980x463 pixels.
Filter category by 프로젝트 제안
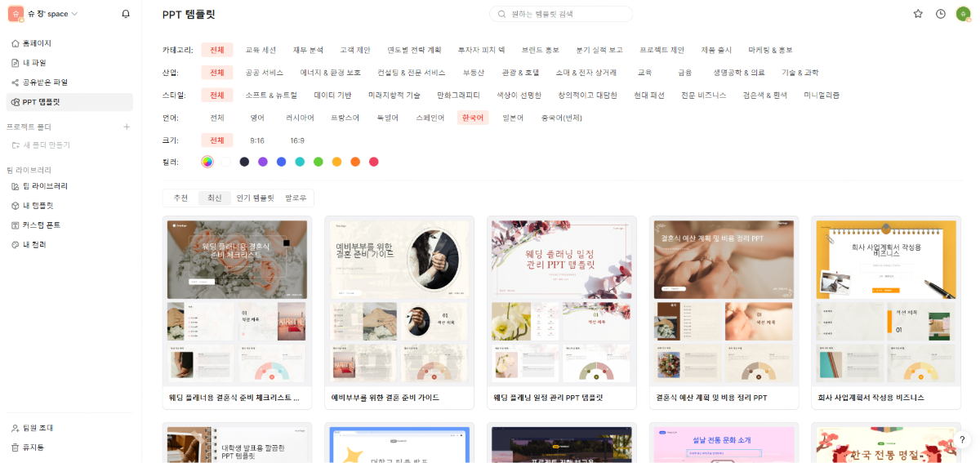tap(662, 50)
